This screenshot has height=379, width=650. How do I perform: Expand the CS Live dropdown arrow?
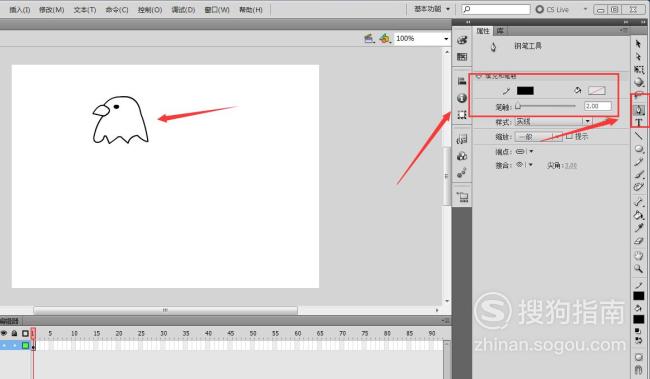(x=585, y=9)
